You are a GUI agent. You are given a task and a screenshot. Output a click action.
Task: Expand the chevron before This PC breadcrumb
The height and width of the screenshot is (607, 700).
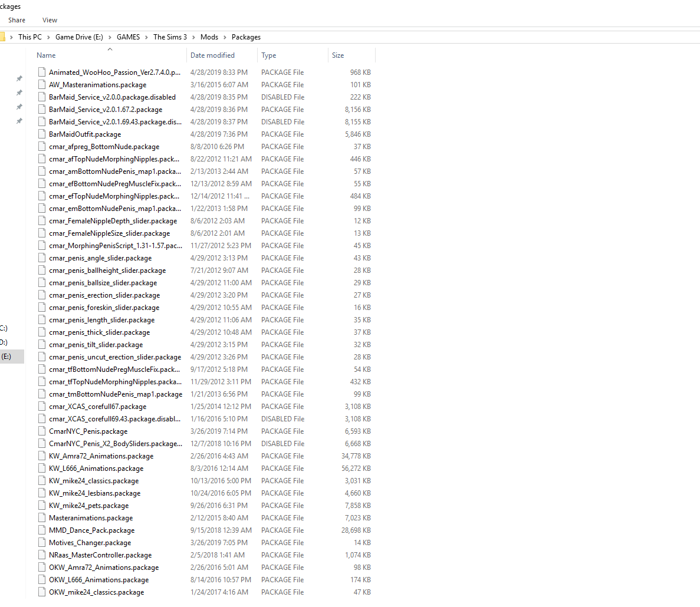[11, 37]
